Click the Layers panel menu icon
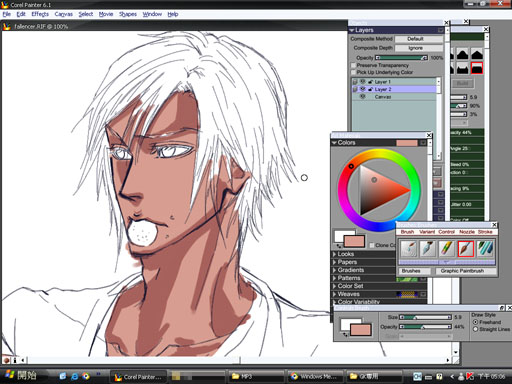Image resolution: width=512 pixels, height=384 pixels. [440, 30]
